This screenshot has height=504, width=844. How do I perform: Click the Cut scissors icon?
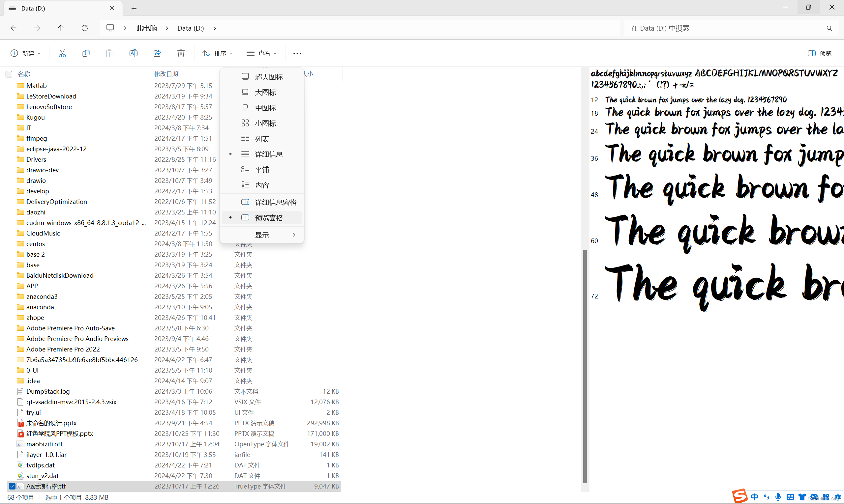(x=62, y=53)
